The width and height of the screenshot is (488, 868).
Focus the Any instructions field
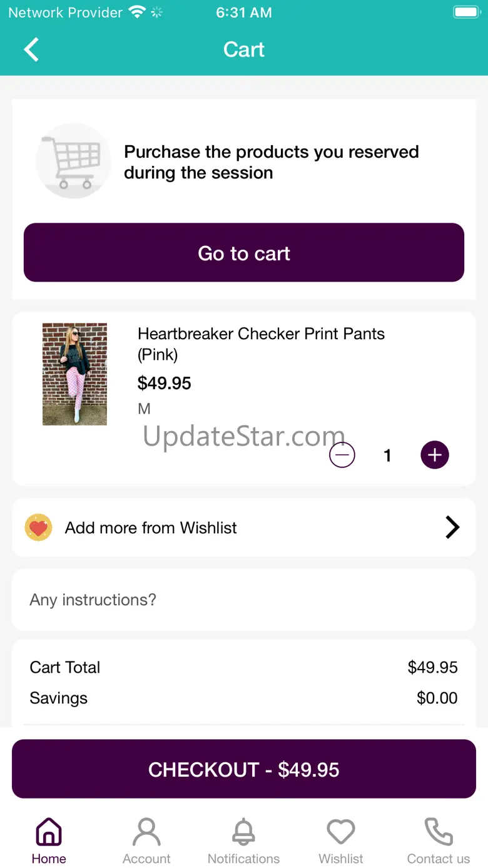coord(244,600)
